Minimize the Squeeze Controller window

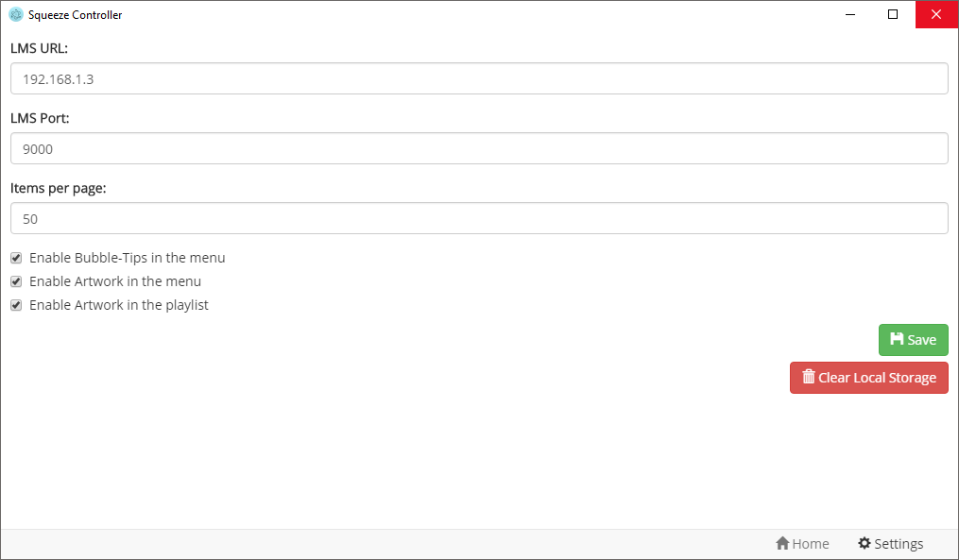[849, 14]
